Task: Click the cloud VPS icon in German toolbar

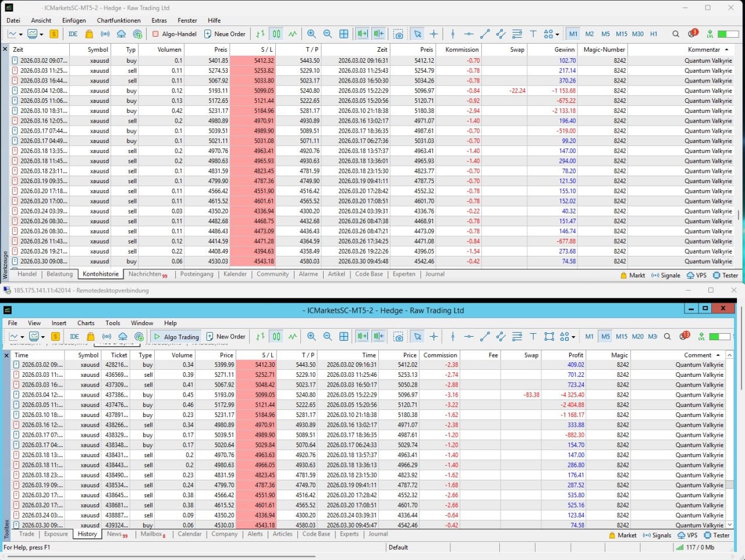Action: 122,34
